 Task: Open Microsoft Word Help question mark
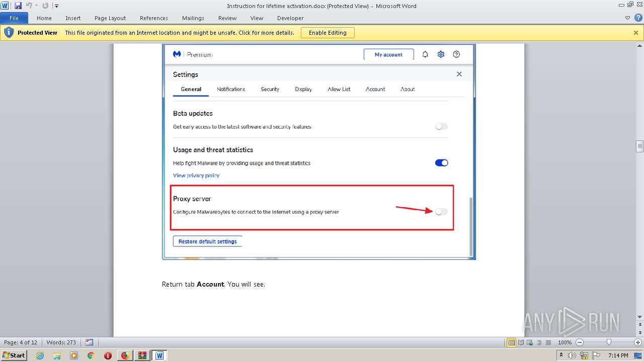tap(637, 18)
